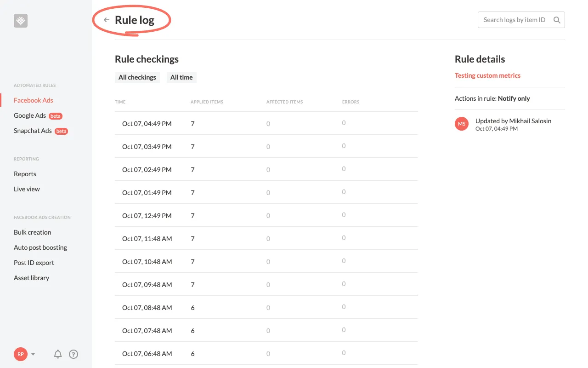Expand the RP account menu chevron

point(32,354)
